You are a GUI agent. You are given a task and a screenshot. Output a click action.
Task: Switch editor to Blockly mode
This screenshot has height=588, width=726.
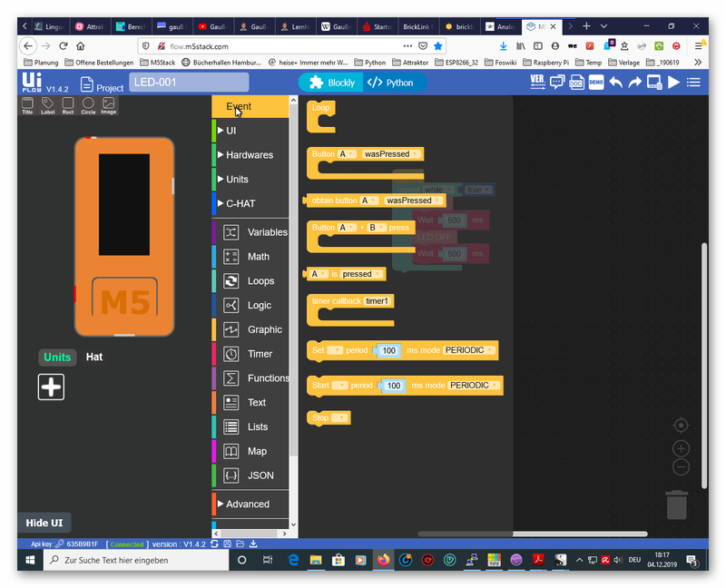(x=331, y=83)
